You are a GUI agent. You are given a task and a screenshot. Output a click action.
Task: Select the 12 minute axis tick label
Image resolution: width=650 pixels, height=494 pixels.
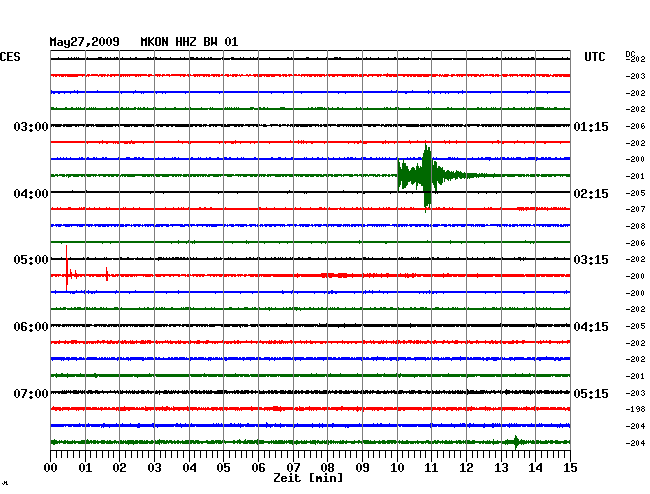(466, 467)
